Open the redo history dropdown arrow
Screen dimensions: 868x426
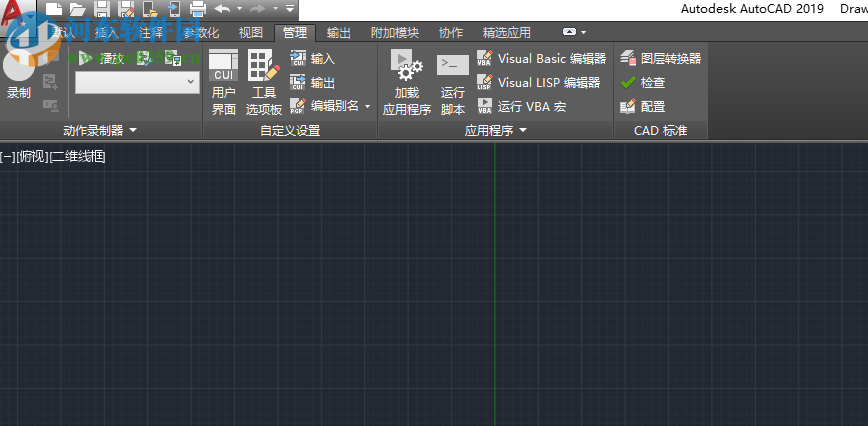coord(275,8)
